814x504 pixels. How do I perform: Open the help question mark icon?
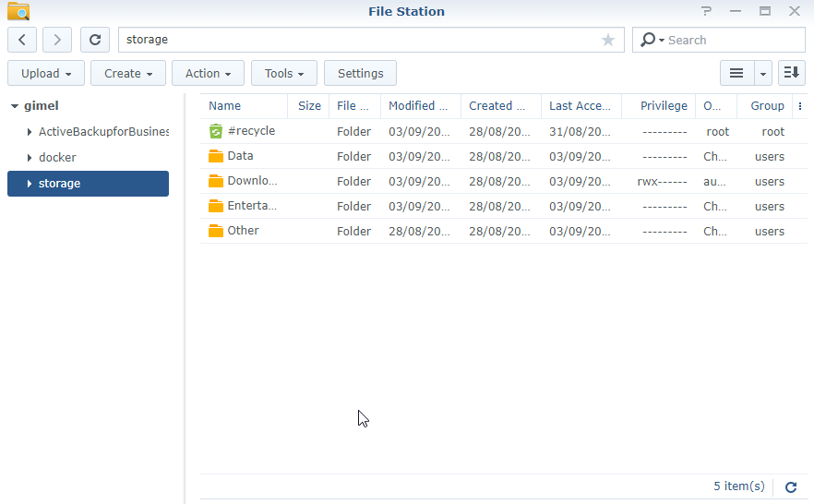pos(707,12)
